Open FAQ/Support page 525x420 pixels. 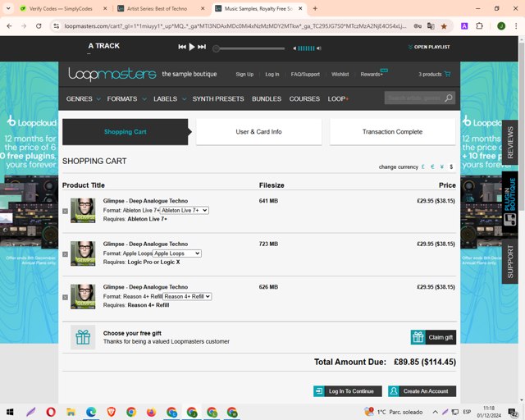coord(305,75)
